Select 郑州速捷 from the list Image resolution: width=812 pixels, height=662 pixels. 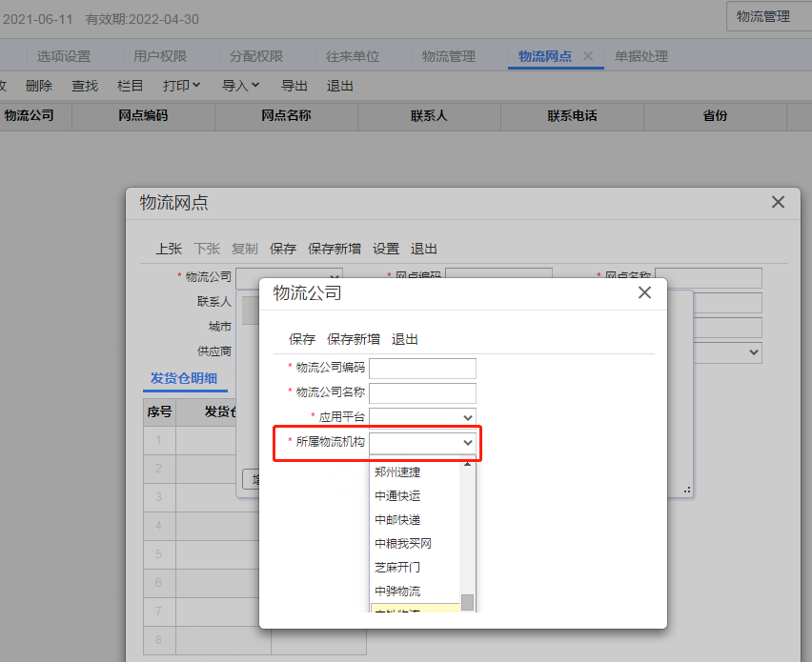coord(397,472)
